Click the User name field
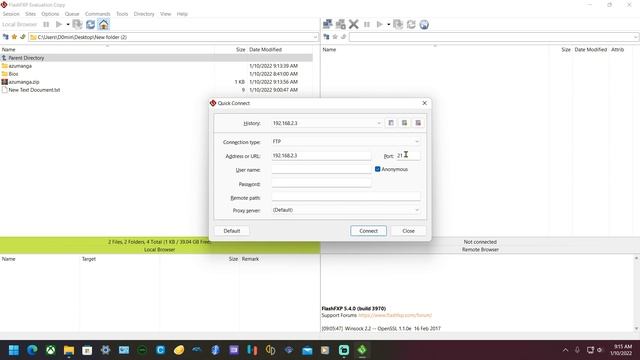The image size is (640, 360). pos(321,169)
